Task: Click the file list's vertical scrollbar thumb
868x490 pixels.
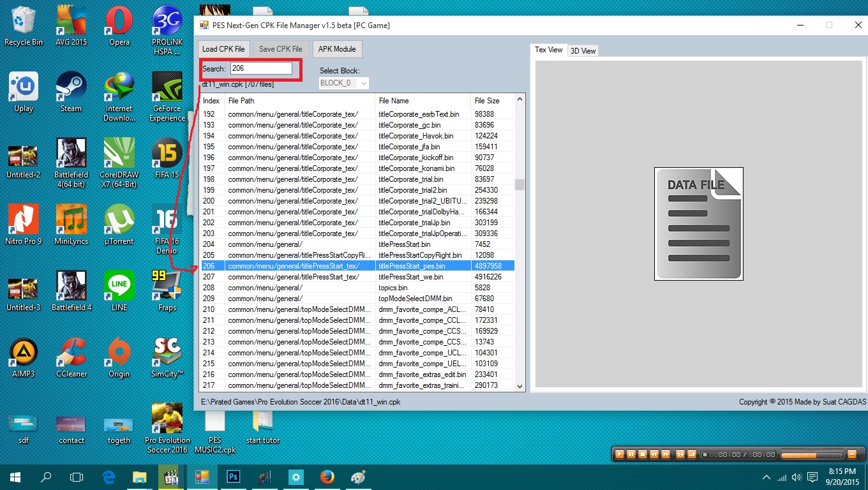Action: pyautogui.click(x=520, y=185)
